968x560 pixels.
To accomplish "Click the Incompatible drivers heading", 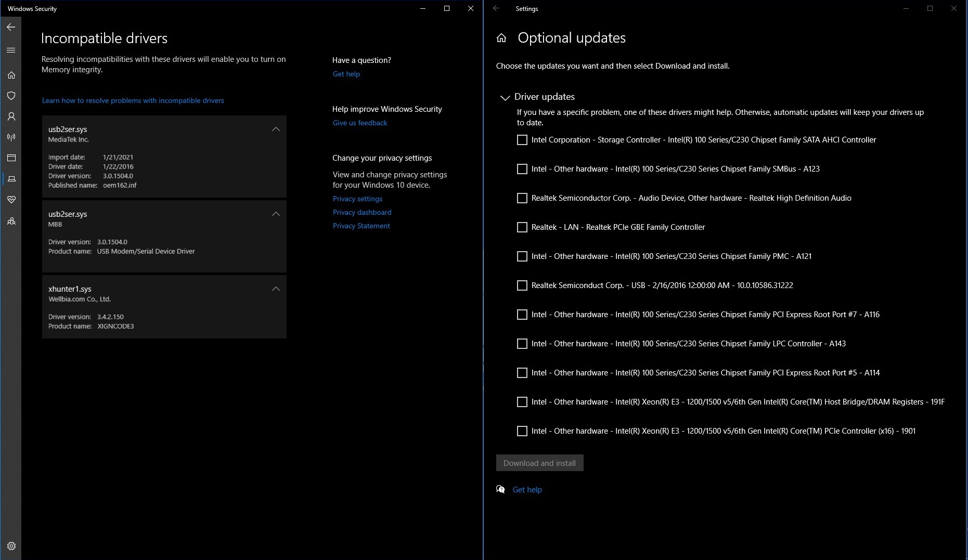I will 104,38.
